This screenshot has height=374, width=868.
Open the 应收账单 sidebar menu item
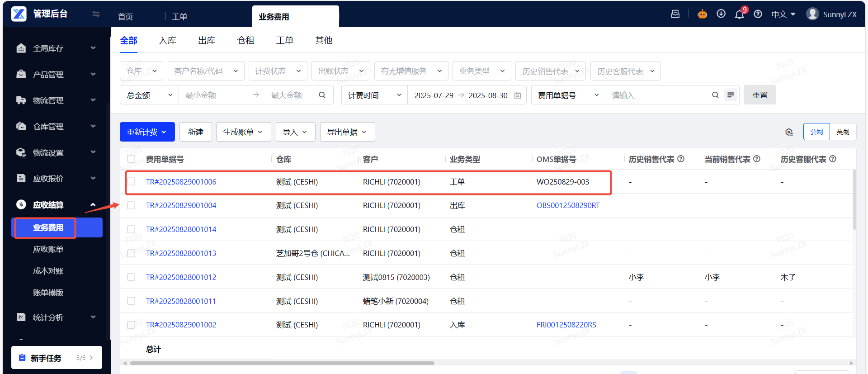pos(48,249)
